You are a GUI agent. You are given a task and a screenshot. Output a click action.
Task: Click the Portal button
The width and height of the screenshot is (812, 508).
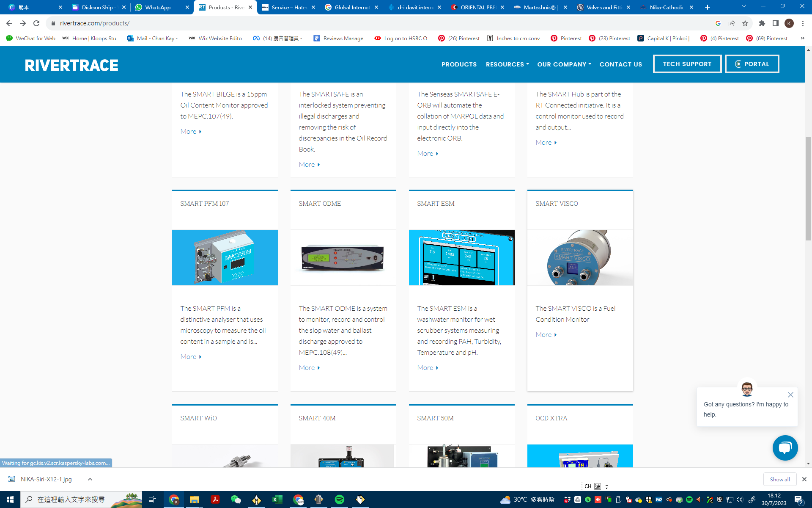pyautogui.click(x=752, y=64)
